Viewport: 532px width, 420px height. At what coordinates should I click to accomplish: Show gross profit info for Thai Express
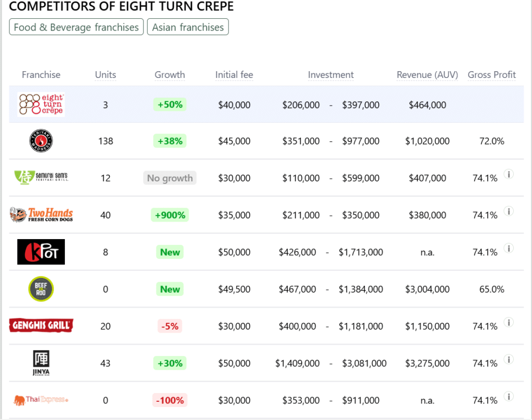(509, 397)
